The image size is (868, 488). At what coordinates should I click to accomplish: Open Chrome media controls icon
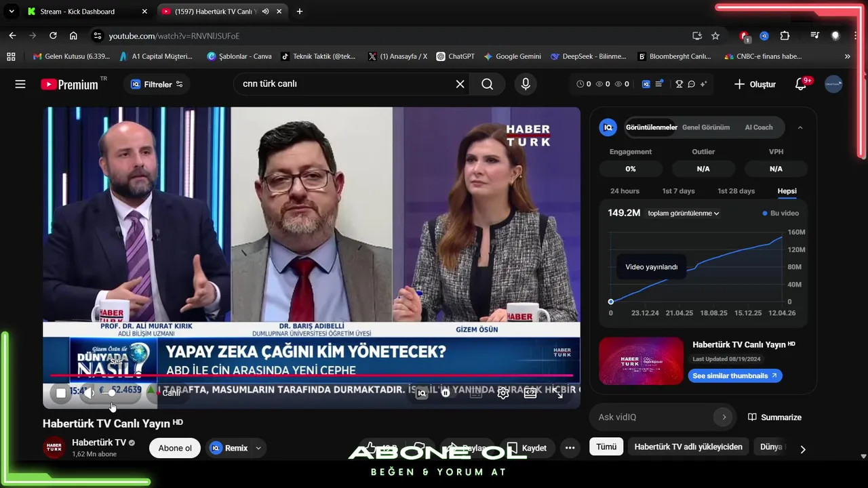pos(815,35)
